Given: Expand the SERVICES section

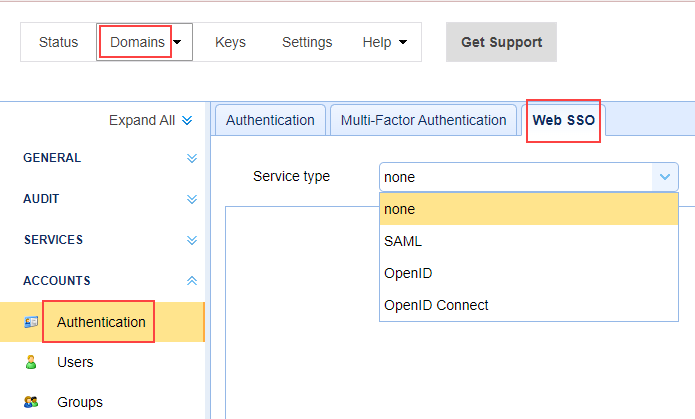Looking at the screenshot, I should coord(192,240).
